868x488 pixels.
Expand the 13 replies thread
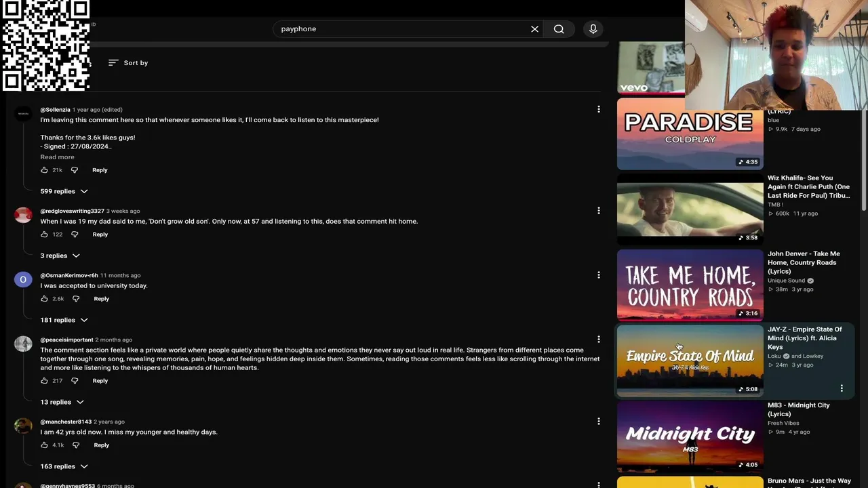tap(62, 402)
